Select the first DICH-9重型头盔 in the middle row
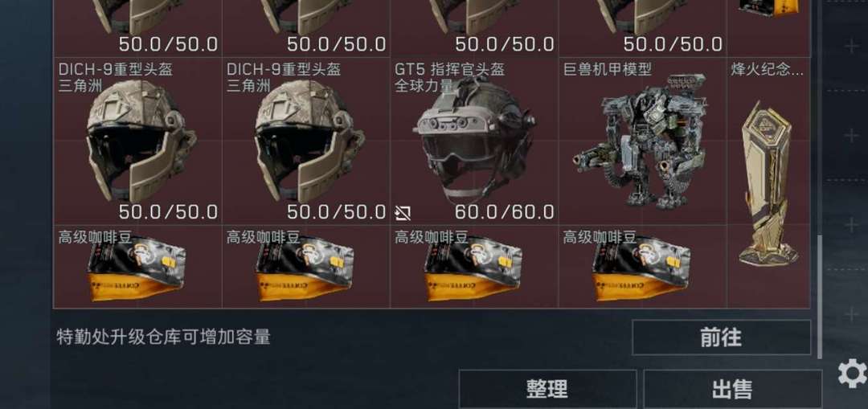The image size is (868, 409). click(138, 141)
